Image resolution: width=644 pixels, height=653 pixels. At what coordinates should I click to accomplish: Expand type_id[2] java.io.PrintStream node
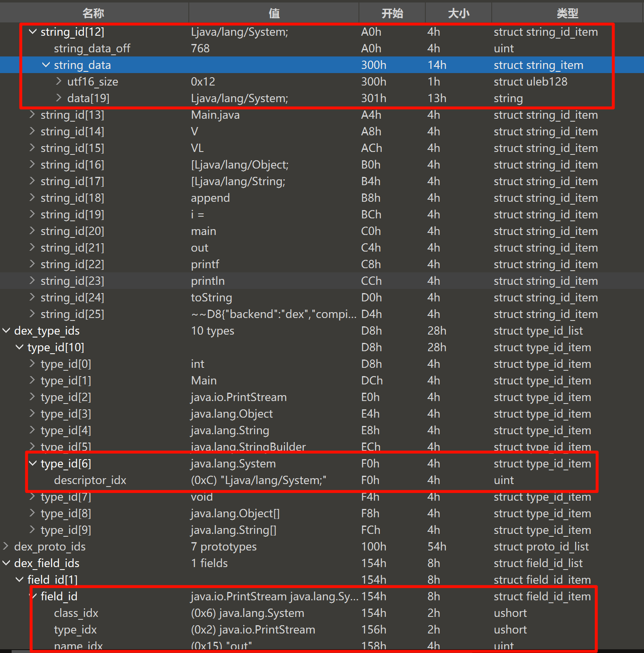[32, 397]
